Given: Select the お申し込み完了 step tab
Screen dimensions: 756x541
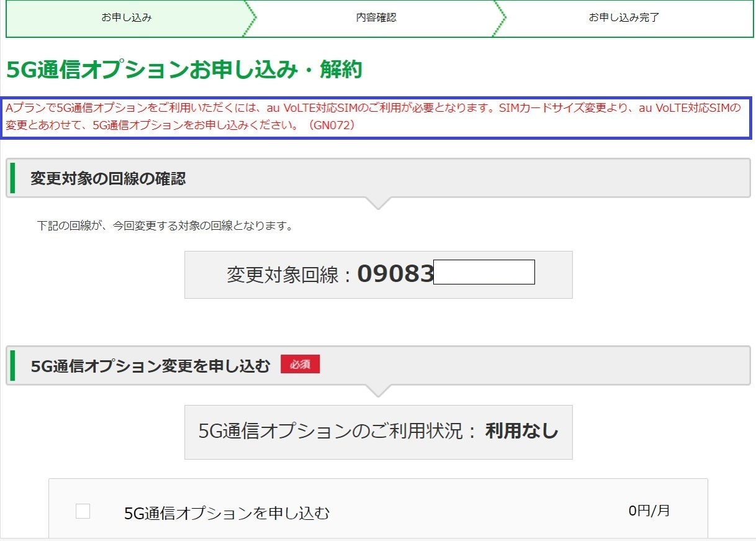Looking at the screenshot, I should coord(624,18).
